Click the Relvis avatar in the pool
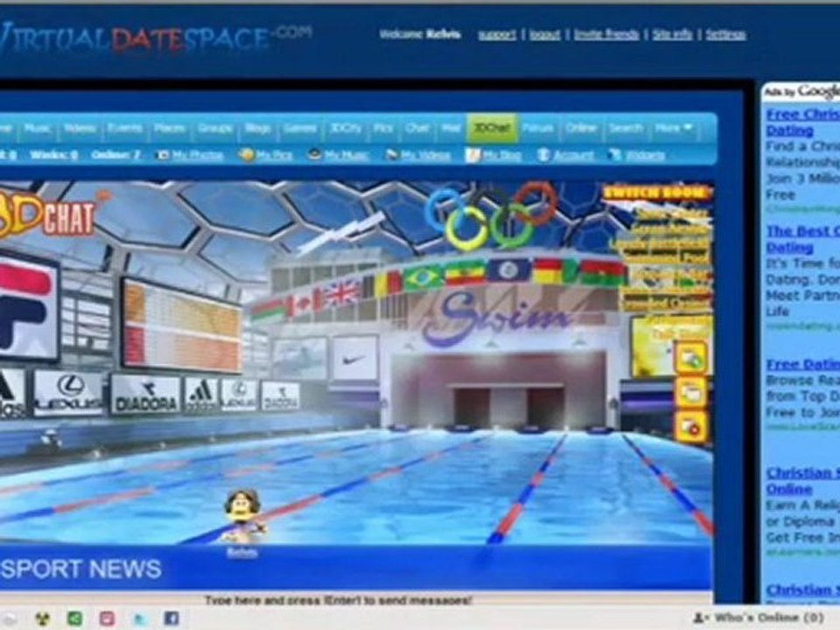The height and width of the screenshot is (630, 840). point(244,517)
